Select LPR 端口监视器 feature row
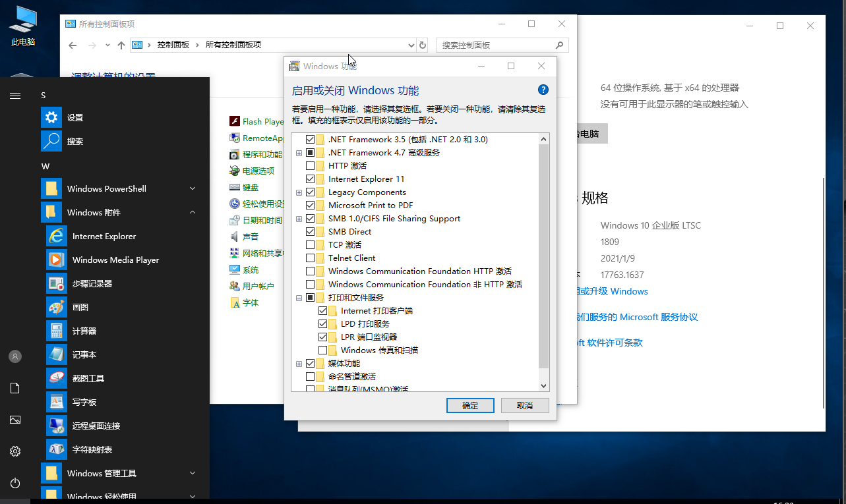The image size is (846, 504). pos(369,337)
